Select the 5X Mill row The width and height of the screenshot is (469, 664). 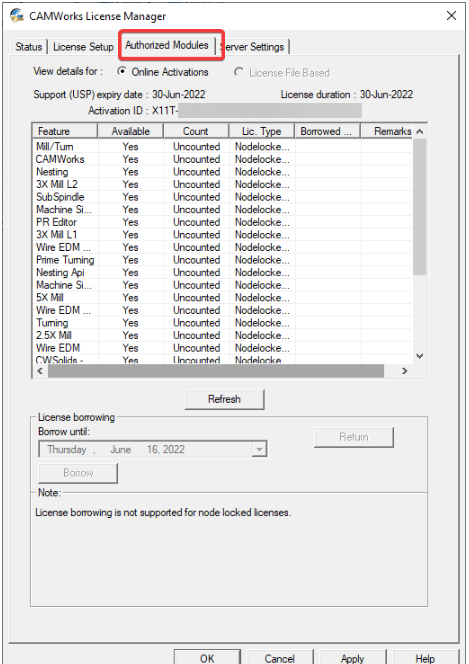point(222,297)
